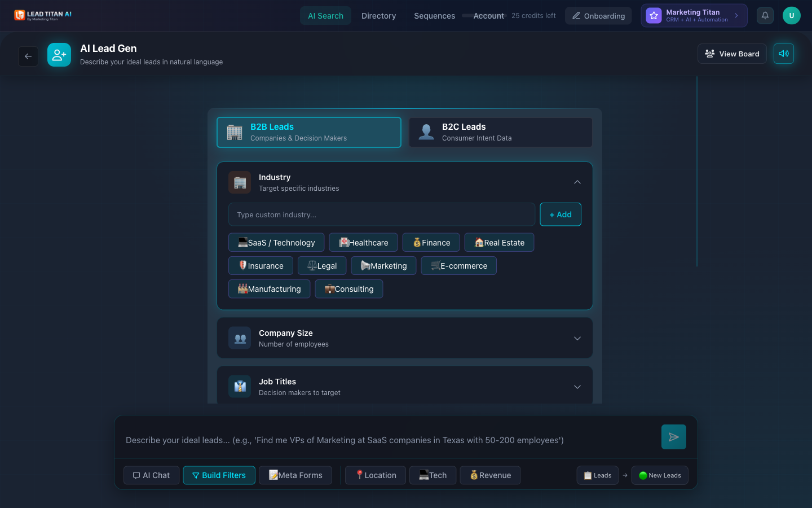Screen dimensions: 812x508
Task: Click the speaker audio icon near View Board
Action: [x=783, y=53]
